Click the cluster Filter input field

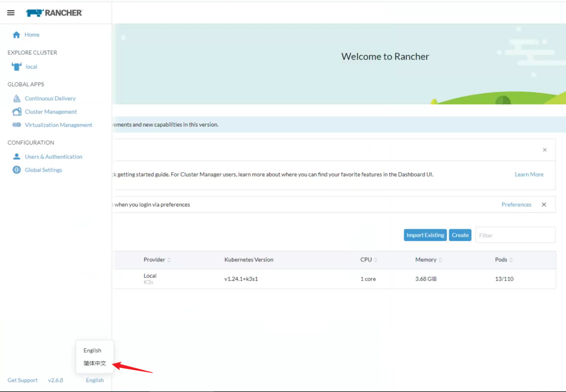515,235
